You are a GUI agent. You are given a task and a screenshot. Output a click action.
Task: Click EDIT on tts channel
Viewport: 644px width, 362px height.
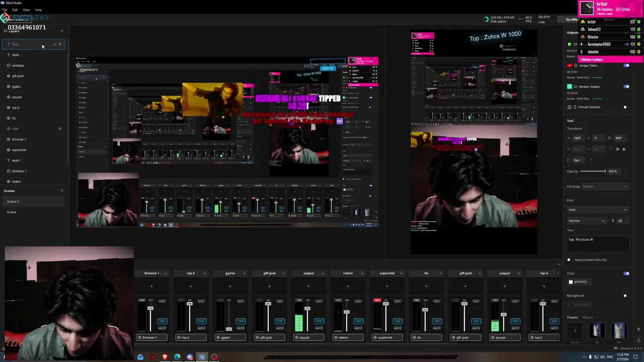click(437, 301)
